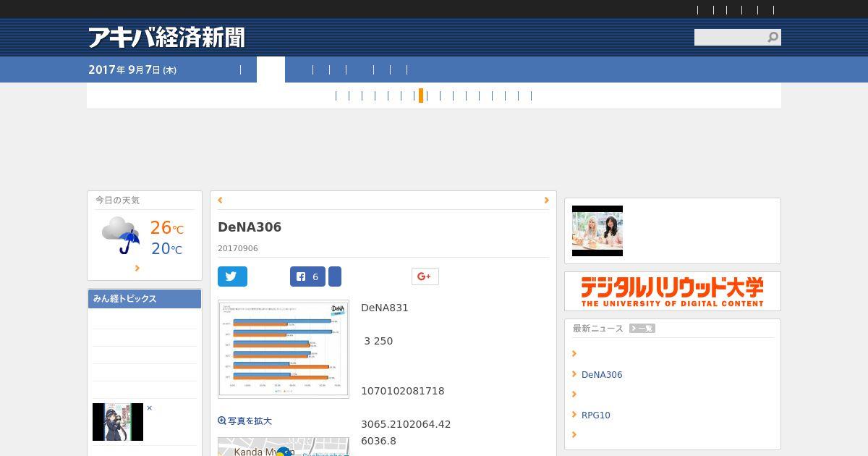The height and width of the screenshot is (456, 868).
Task: Expand weather details via orange chevron
Action: pos(137,268)
